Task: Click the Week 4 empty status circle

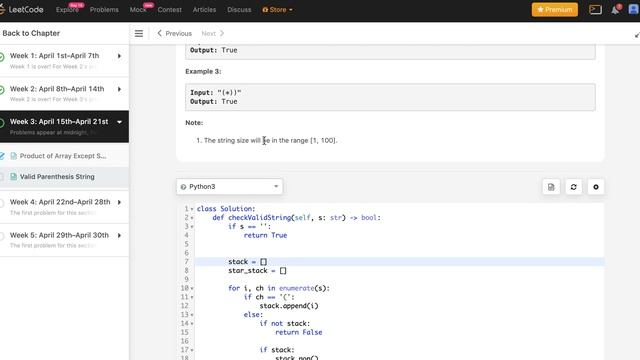Action: click(x=2, y=203)
